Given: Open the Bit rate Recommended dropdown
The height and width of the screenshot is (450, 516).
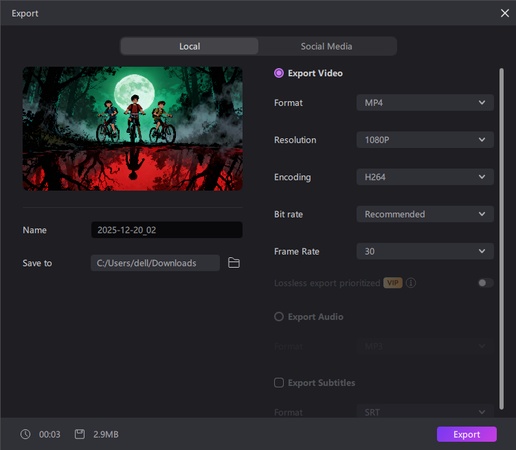Looking at the screenshot, I should coord(425,214).
